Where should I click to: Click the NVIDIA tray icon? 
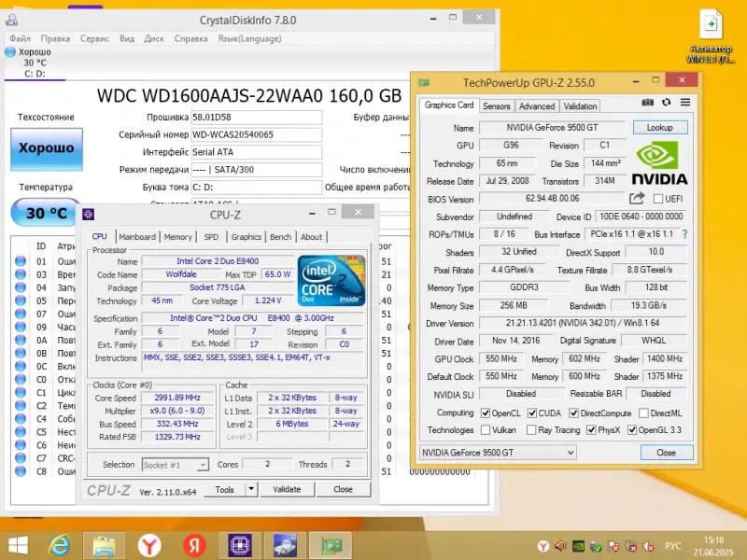pyautogui.click(x=578, y=546)
